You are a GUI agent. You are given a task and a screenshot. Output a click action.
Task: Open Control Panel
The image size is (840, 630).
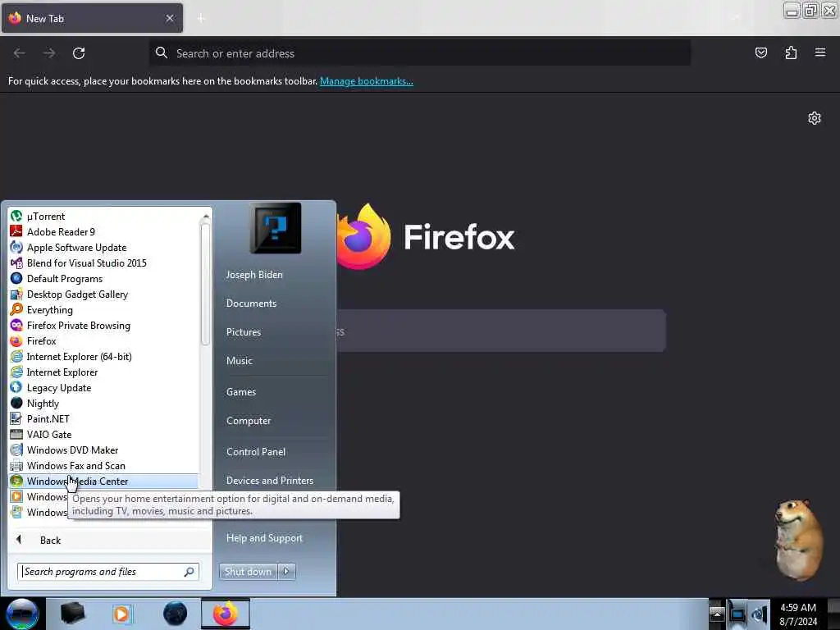click(256, 452)
